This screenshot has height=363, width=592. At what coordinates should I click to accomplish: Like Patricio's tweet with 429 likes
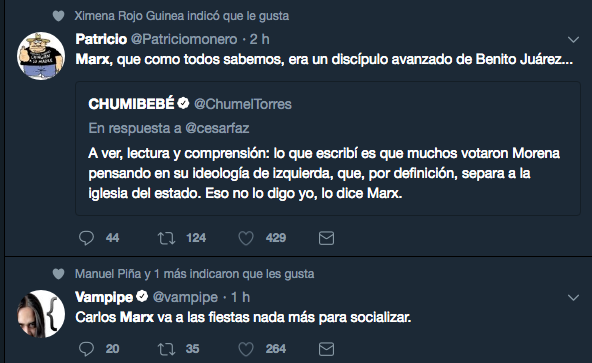tap(246, 238)
